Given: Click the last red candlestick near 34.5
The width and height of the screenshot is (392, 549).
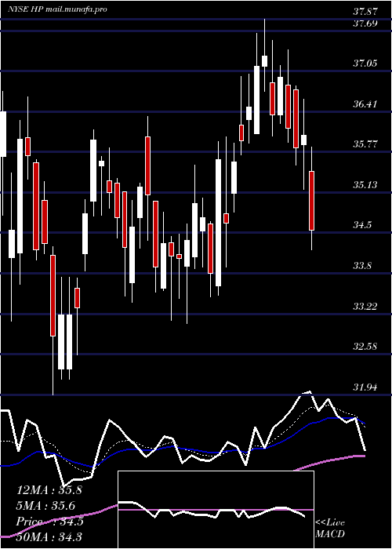Looking at the screenshot, I should click(x=311, y=201).
